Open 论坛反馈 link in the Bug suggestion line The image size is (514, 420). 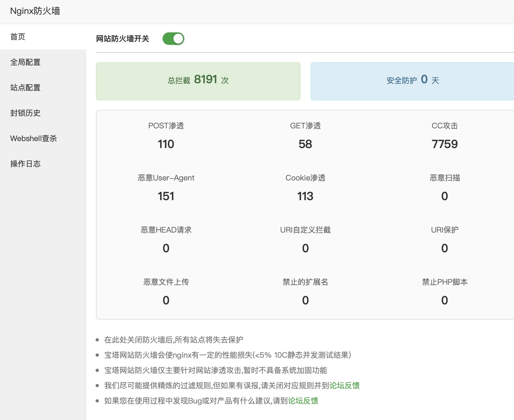coord(303,401)
